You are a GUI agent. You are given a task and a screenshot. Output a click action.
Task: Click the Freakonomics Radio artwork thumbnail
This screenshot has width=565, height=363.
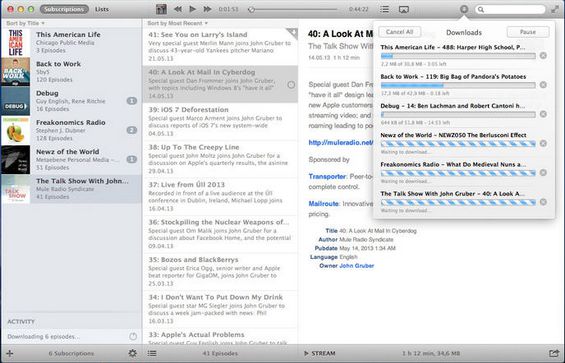click(x=15, y=130)
